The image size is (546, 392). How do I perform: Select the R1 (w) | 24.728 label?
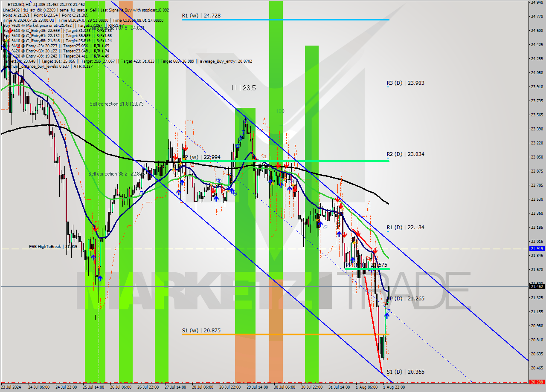pyautogui.click(x=201, y=15)
